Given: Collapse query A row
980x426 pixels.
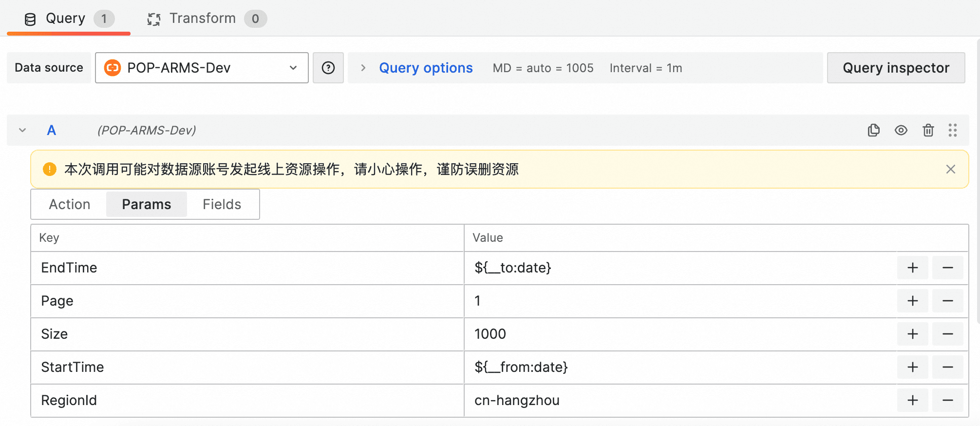Looking at the screenshot, I should coord(22,130).
